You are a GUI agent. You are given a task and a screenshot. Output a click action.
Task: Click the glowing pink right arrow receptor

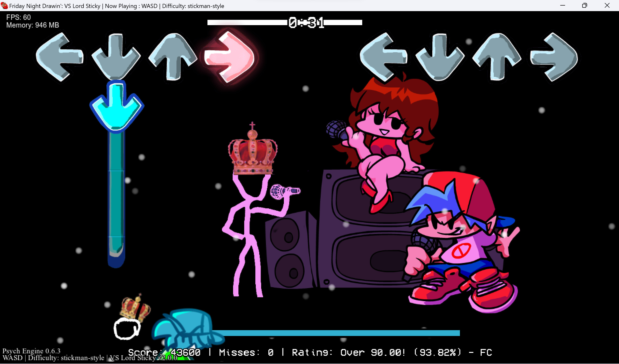tap(229, 57)
